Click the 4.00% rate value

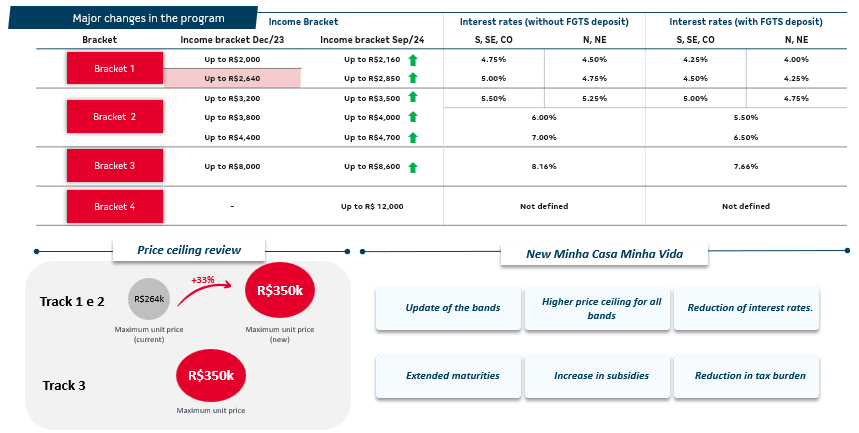pyautogui.click(x=796, y=59)
